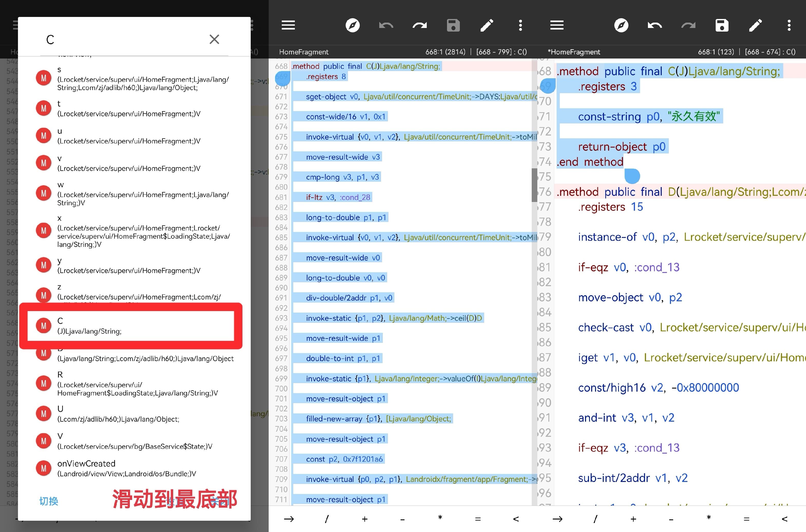
Task: Select method R in the list
Action: click(134, 383)
